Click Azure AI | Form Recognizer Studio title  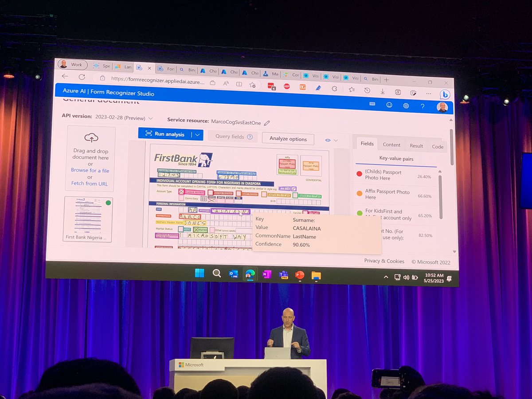coord(108,93)
